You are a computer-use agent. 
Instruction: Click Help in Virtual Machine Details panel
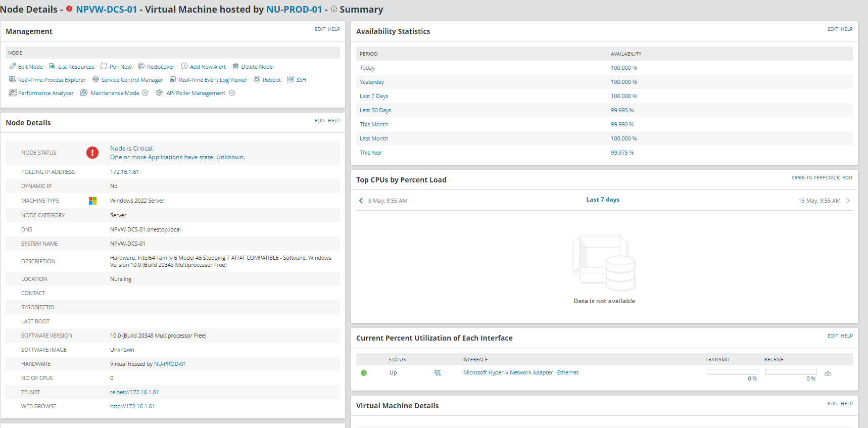847,404
